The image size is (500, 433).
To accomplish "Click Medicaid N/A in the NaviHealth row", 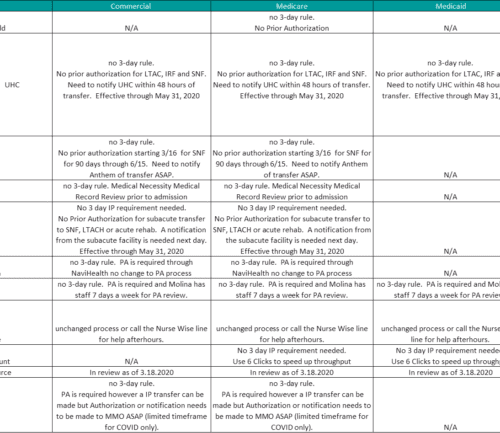I will [x=437, y=267].
